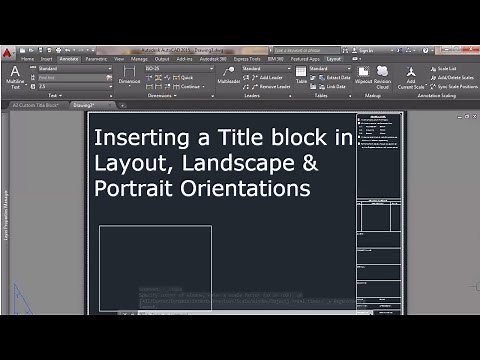This screenshot has width=480, height=360.
Task: Open Scale List in Annotation Scaling
Action: tap(443, 69)
